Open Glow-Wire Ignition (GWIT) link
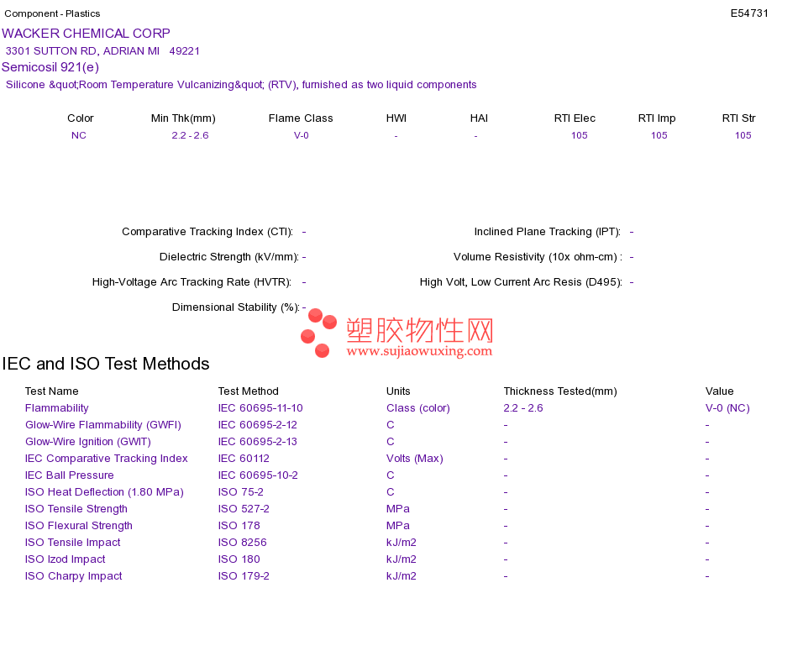798x672 pixels. pyautogui.click(x=88, y=441)
